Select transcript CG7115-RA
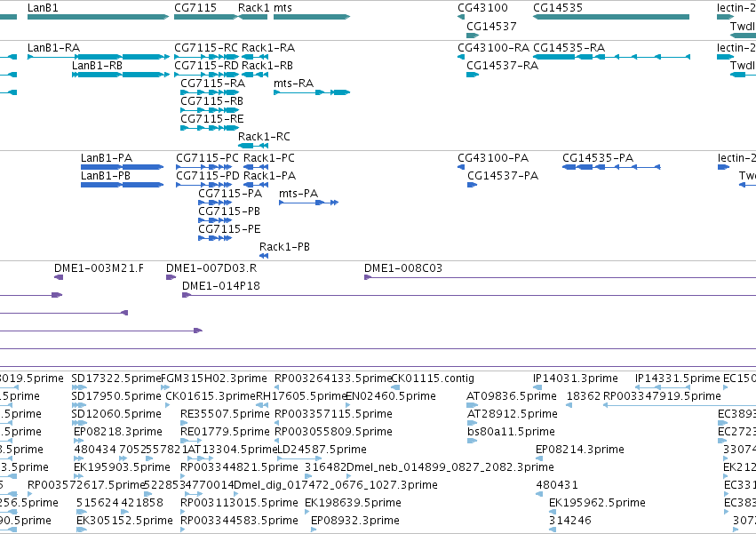Image resolution: width=756 pixels, height=534 pixels. tap(210, 92)
